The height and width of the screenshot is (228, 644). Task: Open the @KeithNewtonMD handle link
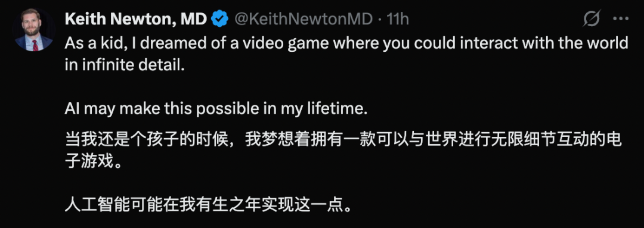point(304,19)
